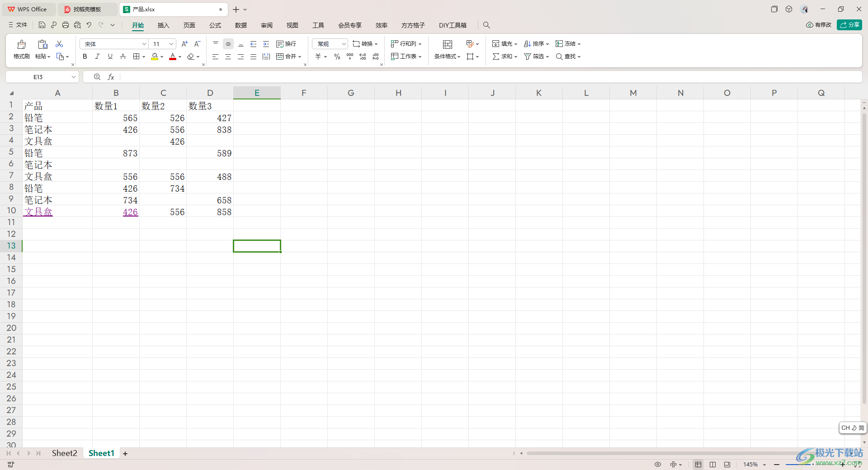Click the zoom slider handle
This screenshot has height=470, width=868.
812,465
